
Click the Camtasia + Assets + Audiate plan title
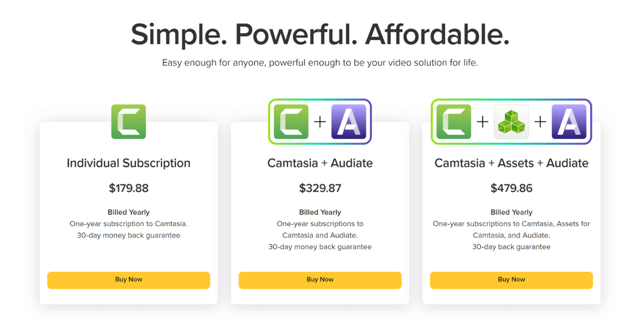click(511, 163)
